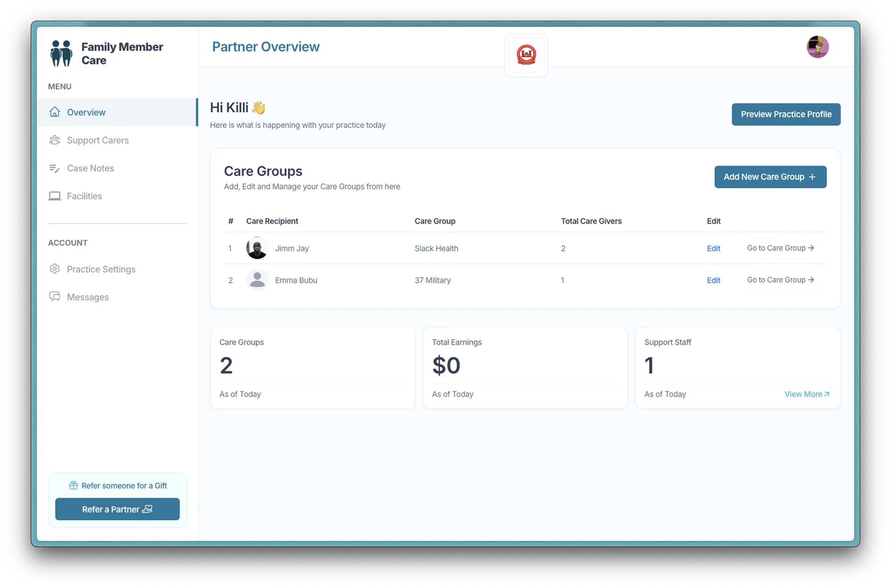The height and width of the screenshot is (588, 891).
Task: Open the Overview menu item
Action: tap(118, 112)
